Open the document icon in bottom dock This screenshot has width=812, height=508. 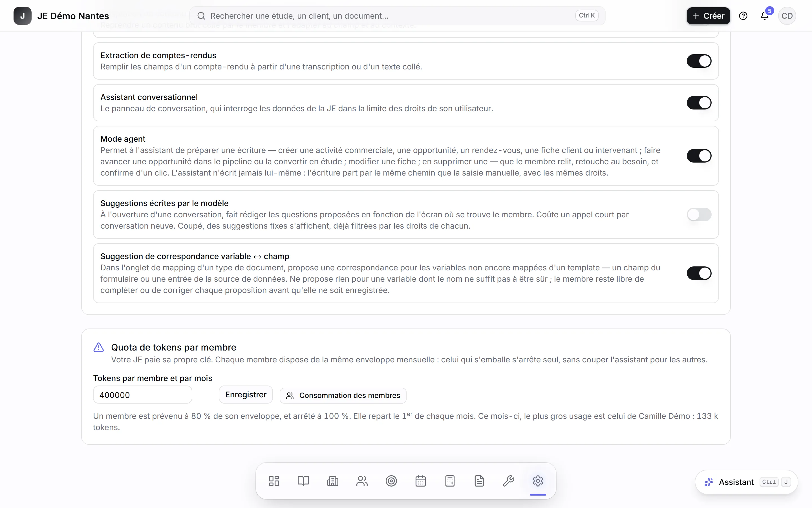(x=479, y=481)
